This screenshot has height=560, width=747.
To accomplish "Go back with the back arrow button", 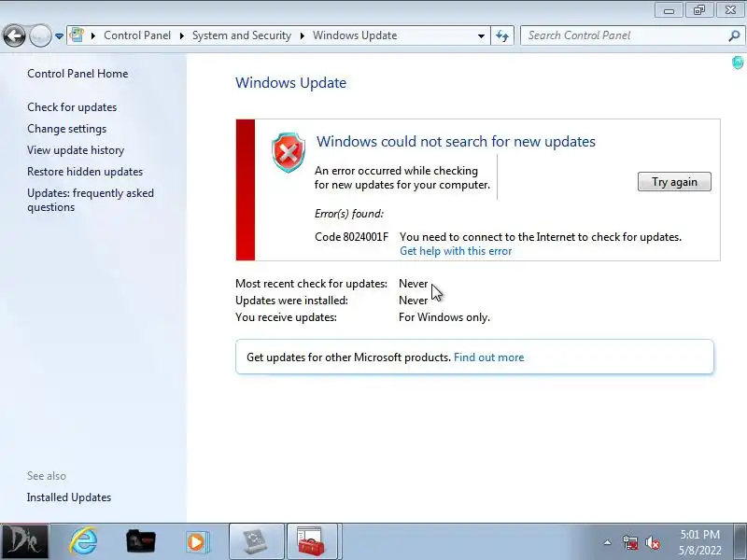I will [14, 35].
